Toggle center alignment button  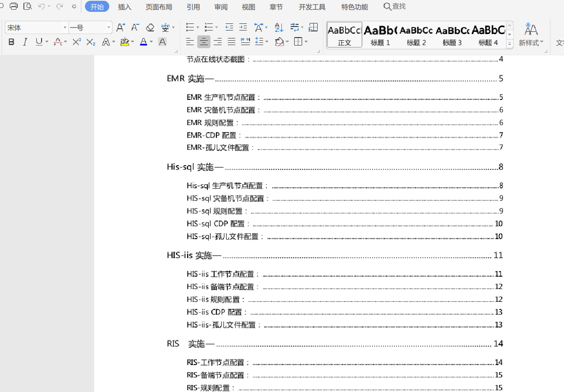tap(204, 42)
